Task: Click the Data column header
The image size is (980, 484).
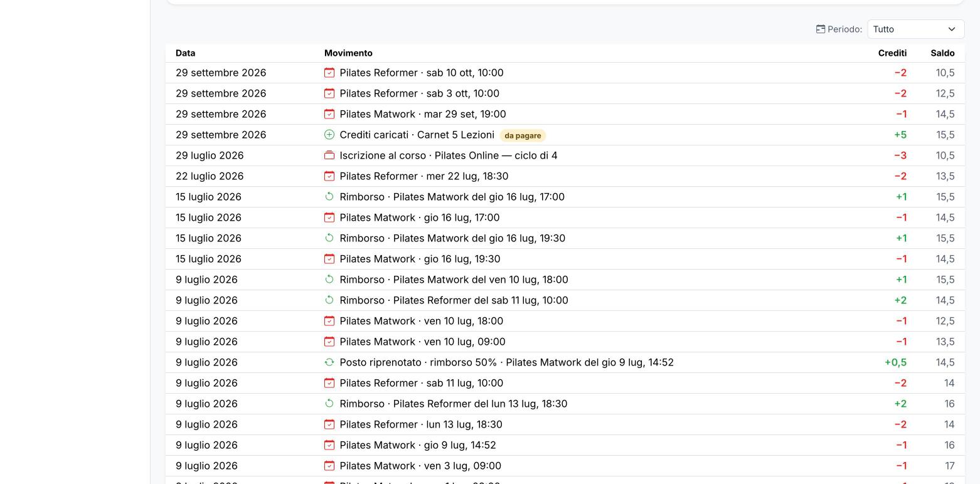Action: click(x=186, y=53)
